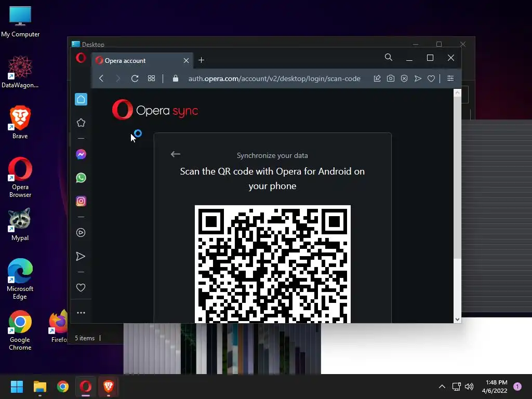532x399 pixels.
Task: Open sidebar Bookmarks star icon
Action: click(81, 123)
